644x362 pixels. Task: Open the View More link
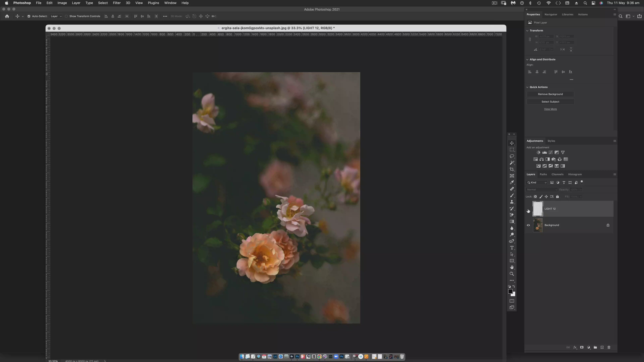pyautogui.click(x=550, y=109)
